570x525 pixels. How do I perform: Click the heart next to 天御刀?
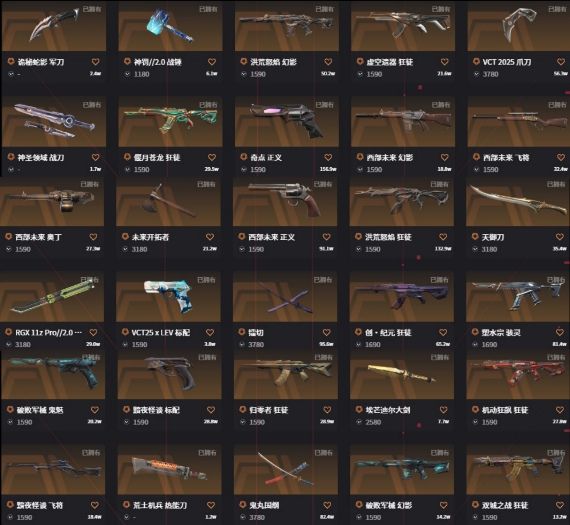pyautogui.click(x=559, y=237)
